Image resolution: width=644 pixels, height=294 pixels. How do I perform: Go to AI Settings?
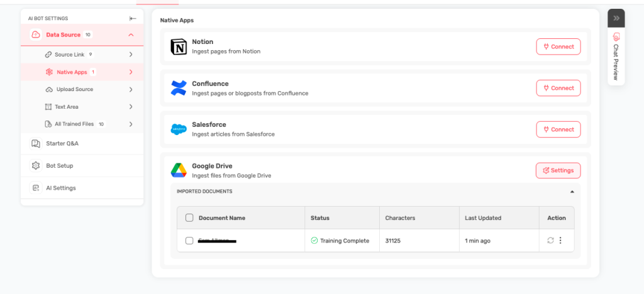(82, 188)
